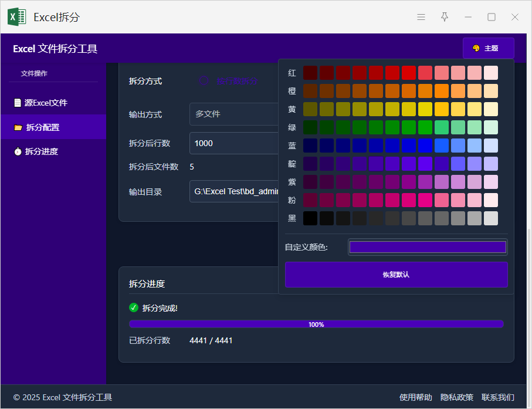
Task: Minimize the window
Action: click(x=468, y=17)
